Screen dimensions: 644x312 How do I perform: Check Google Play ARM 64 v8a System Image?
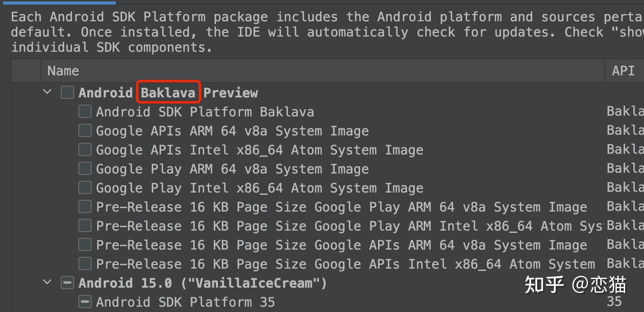(x=85, y=169)
